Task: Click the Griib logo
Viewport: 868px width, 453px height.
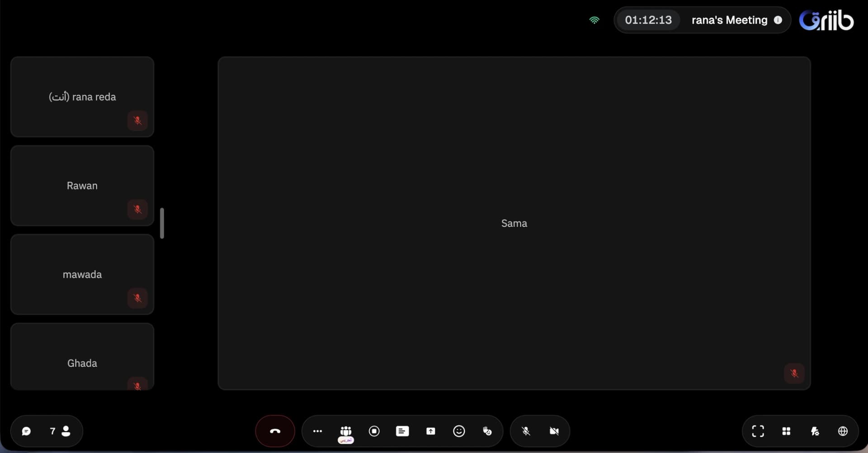Action: [x=826, y=20]
